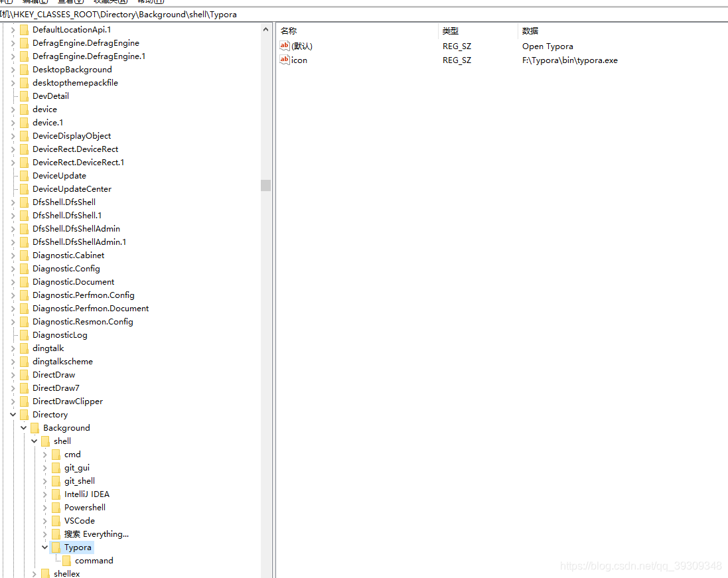The image size is (728, 578).
Task: Expand the Powershell key
Action: [45, 508]
